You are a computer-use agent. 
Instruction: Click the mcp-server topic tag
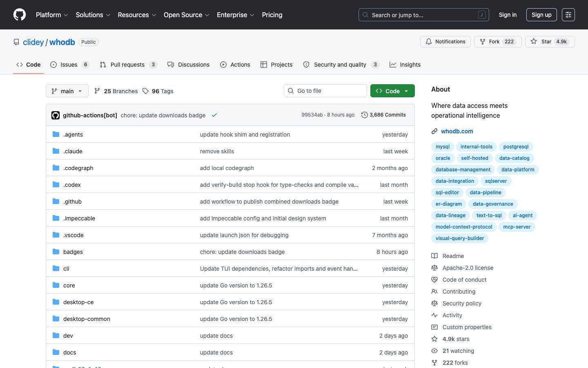click(517, 227)
